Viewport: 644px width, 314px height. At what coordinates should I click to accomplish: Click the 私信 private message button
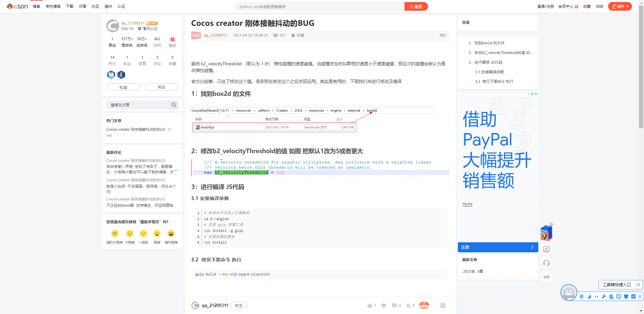[x=123, y=87]
